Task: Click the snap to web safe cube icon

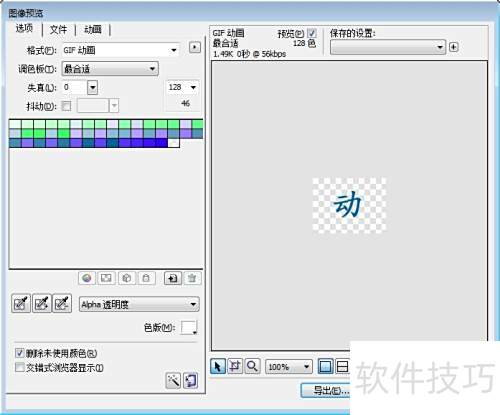Action: pyautogui.click(x=126, y=278)
